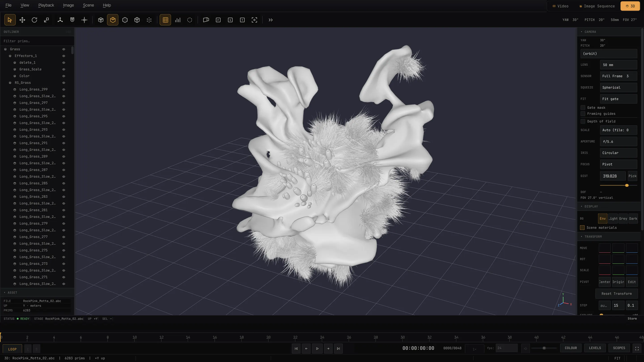Switch to wireframe box shading mode
Image resolution: width=644 pixels, height=362 pixels.
point(101,20)
